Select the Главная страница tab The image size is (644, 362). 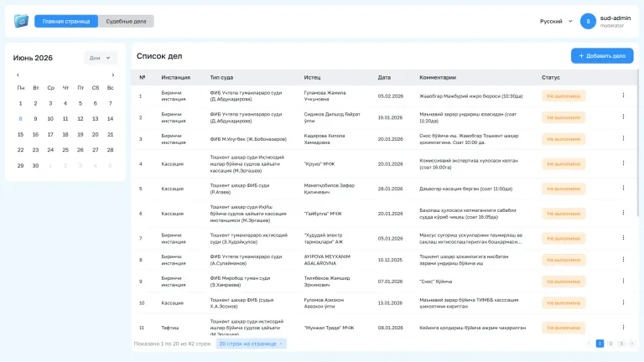(66, 21)
